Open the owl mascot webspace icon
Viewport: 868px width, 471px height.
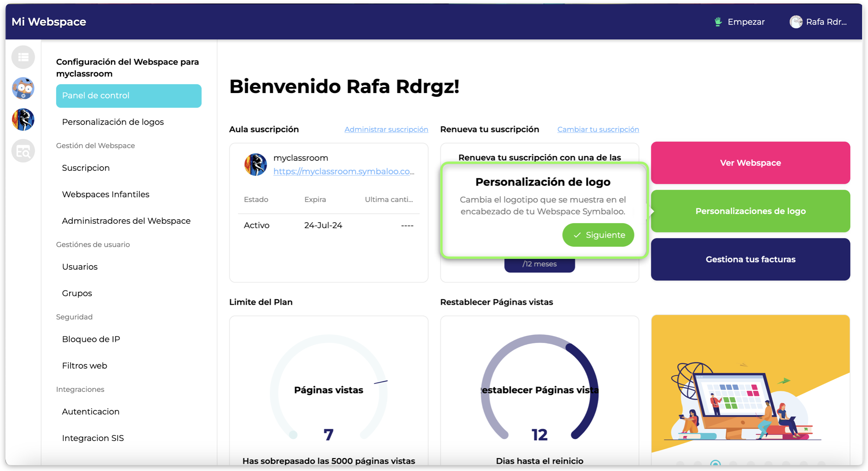coord(23,88)
